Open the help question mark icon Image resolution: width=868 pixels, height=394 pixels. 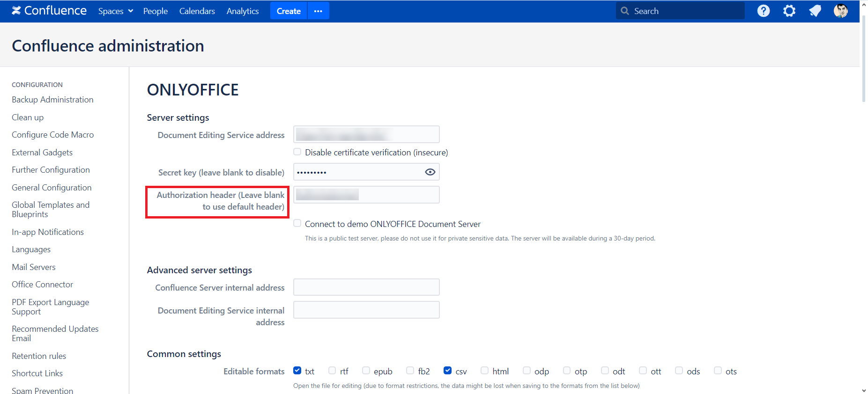[763, 11]
